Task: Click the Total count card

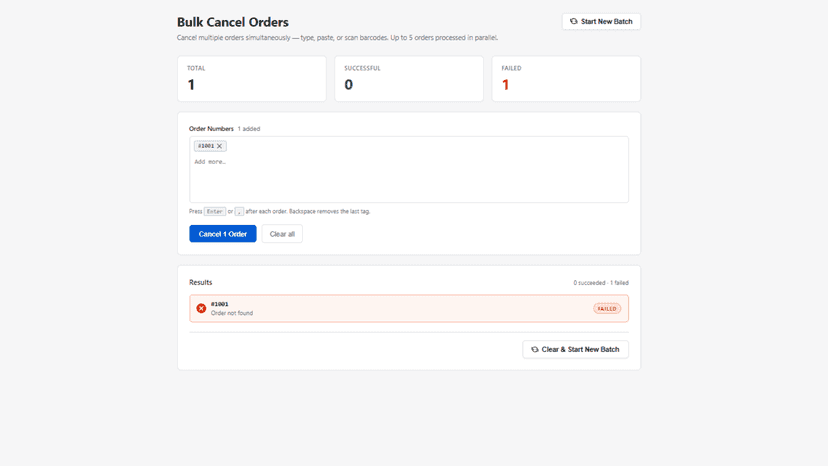Action: point(252,79)
